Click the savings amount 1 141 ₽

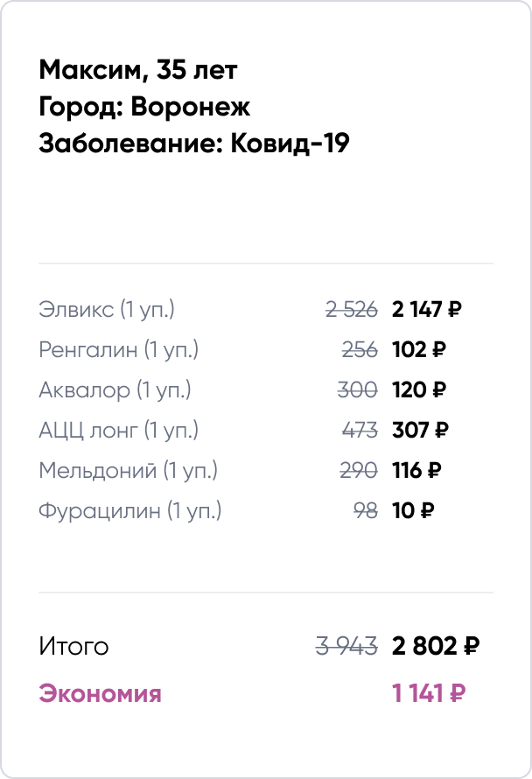(429, 694)
